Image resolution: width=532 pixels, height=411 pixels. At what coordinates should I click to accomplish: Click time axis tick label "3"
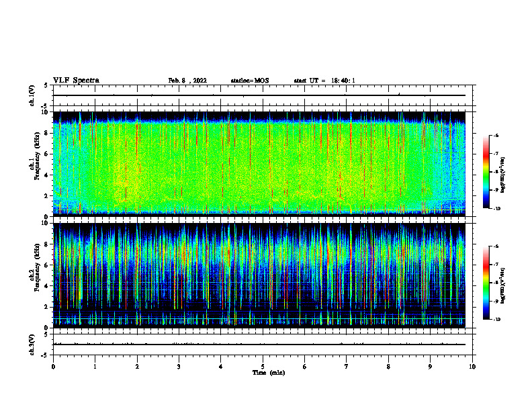tap(179, 367)
